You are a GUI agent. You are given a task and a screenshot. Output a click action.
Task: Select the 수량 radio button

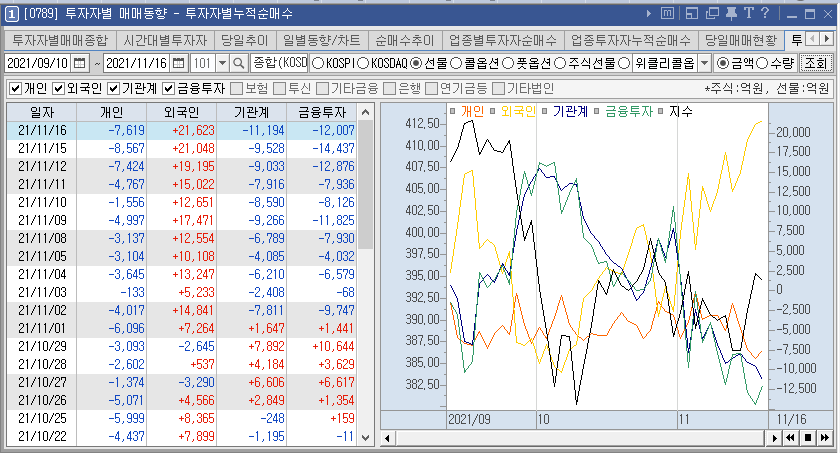pos(762,64)
